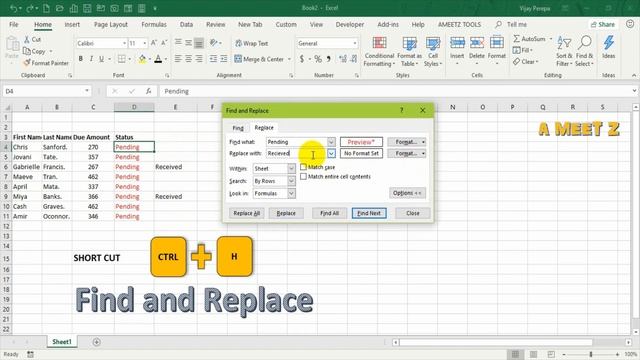The height and width of the screenshot is (360, 640).
Task: Click the Fill Color bucket icon
Action: (x=142, y=59)
